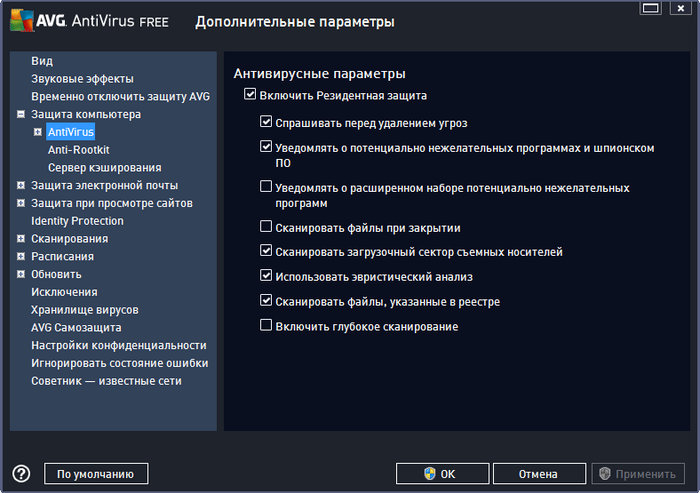This screenshot has width=700, height=493.
Task: Uncheck Уведомлять о потенциально нежелательных программах и шпионском ПО
Action: point(266,146)
